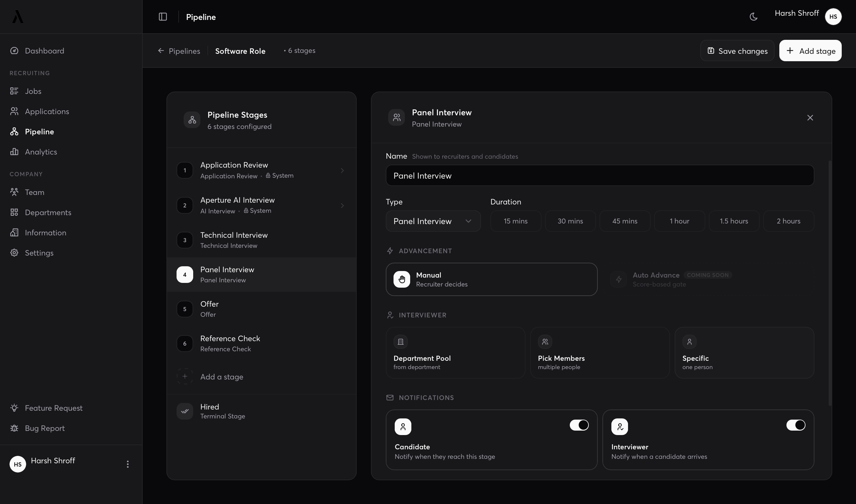Viewport: 856px width, 504px height.
Task: Go to Applications in the sidebar
Action: tap(71, 111)
